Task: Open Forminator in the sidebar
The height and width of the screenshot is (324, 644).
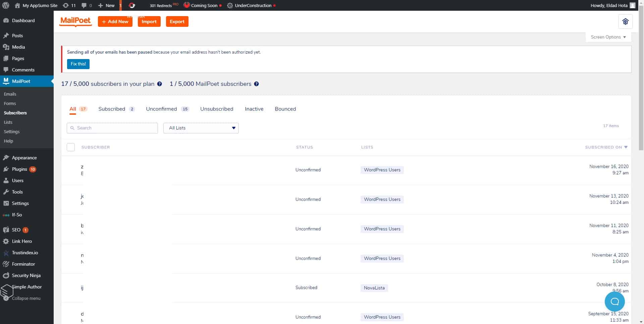Action: click(27, 264)
